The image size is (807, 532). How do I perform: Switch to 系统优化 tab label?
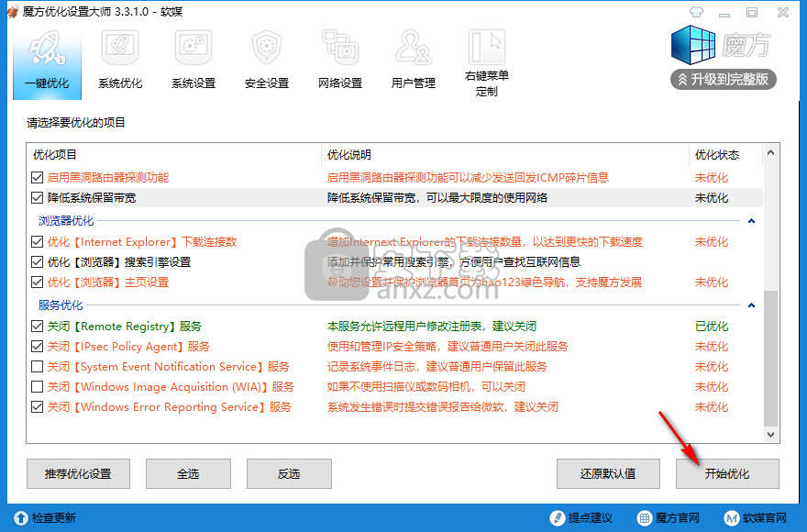point(120,83)
